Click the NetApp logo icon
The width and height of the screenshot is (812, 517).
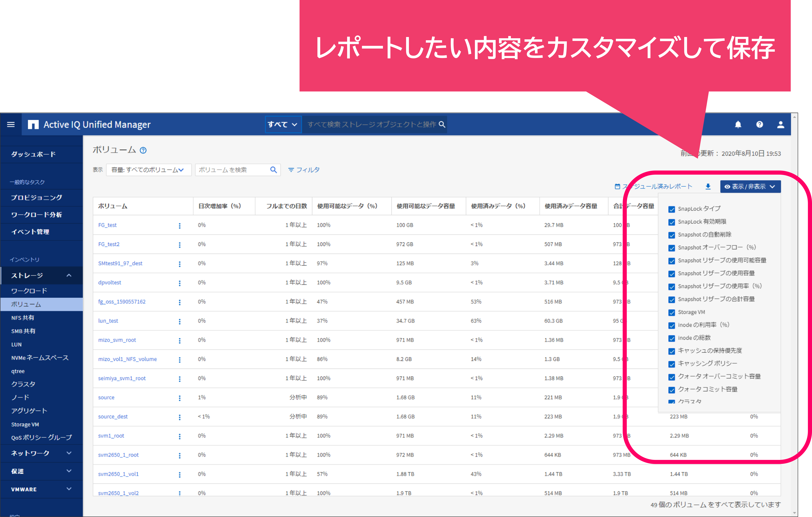point(33,125)
